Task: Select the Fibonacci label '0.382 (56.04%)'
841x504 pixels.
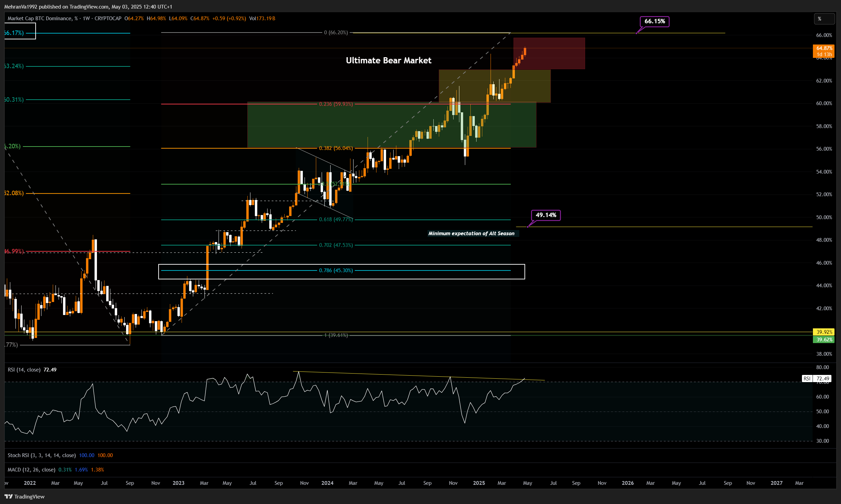Action: 336,148
